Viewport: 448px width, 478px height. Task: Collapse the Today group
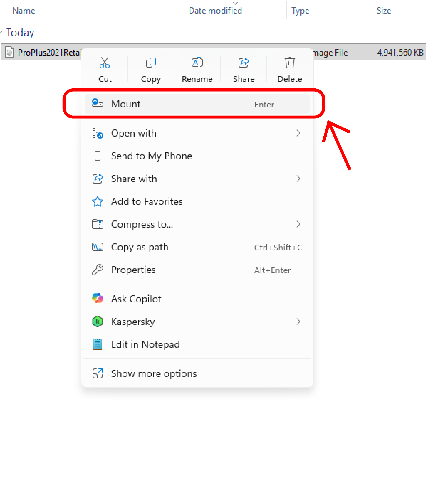coord(1,32)
